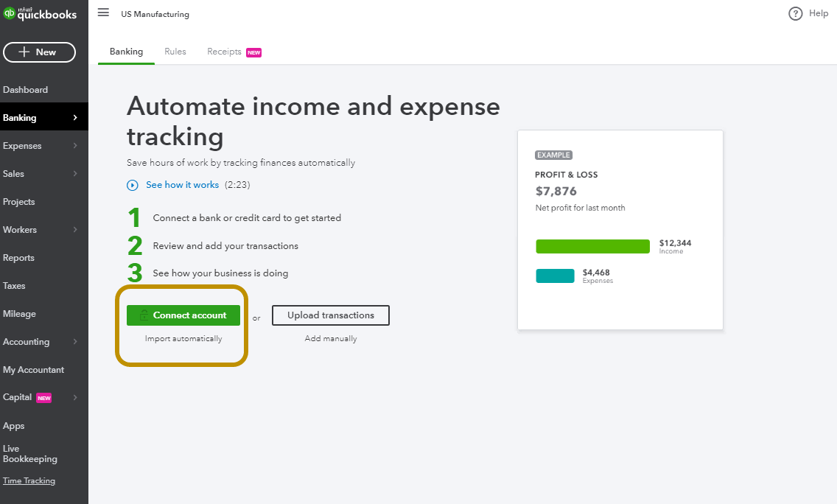Expand the Expenses submenu chevron

(75, 146)
